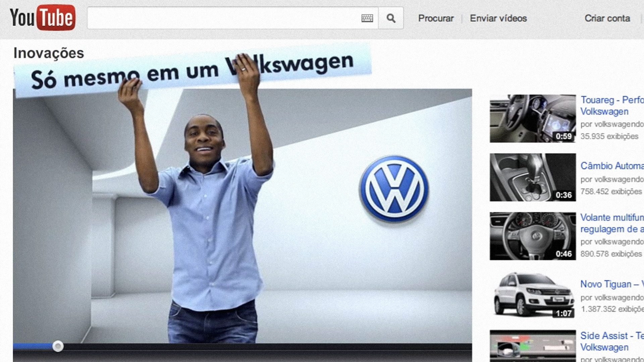Click the 890.578 exibições view count

[x=611, y=254]
